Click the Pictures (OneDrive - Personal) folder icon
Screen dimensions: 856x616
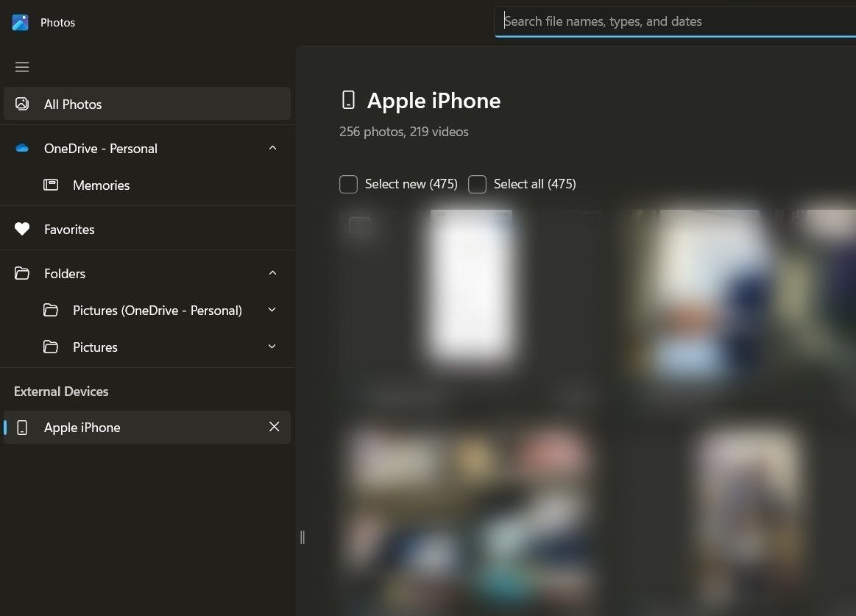point(51,310)
